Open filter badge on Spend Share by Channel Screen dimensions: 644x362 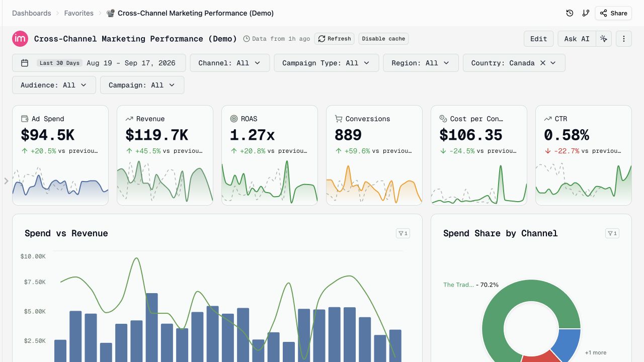612,233
